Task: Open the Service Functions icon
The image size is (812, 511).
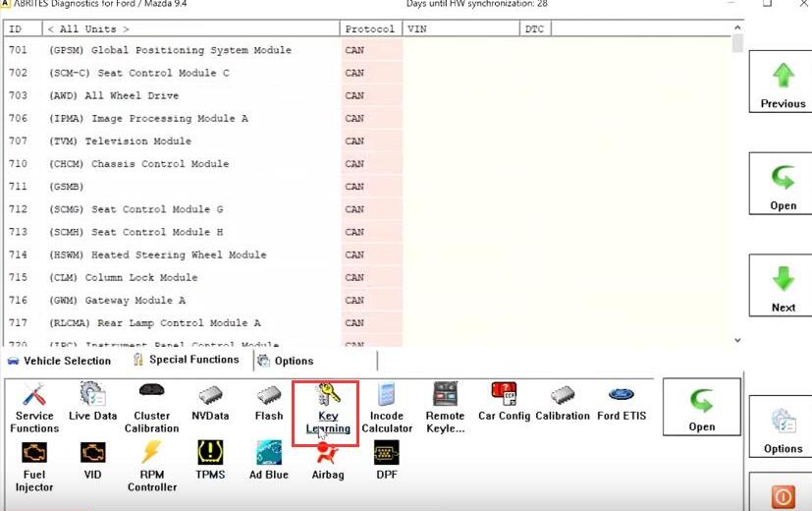Action: click(x=34, y=409)
